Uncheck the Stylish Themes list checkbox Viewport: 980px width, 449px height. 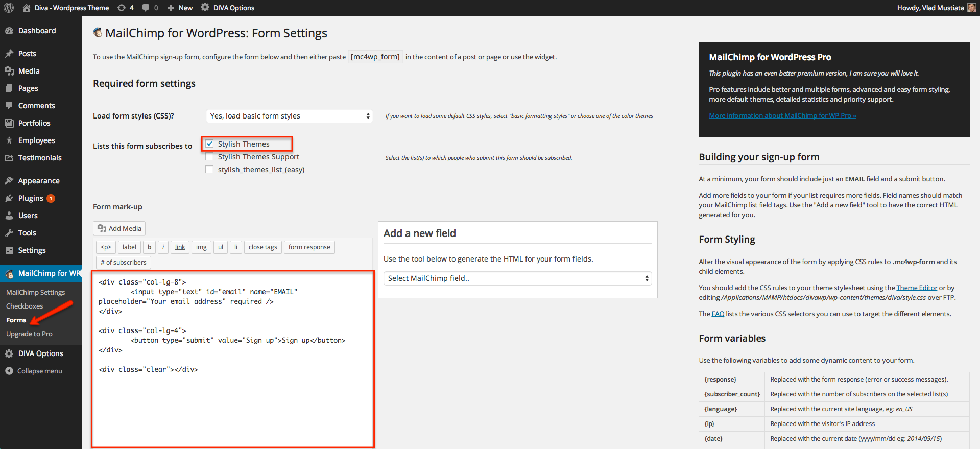click(209, 144)
